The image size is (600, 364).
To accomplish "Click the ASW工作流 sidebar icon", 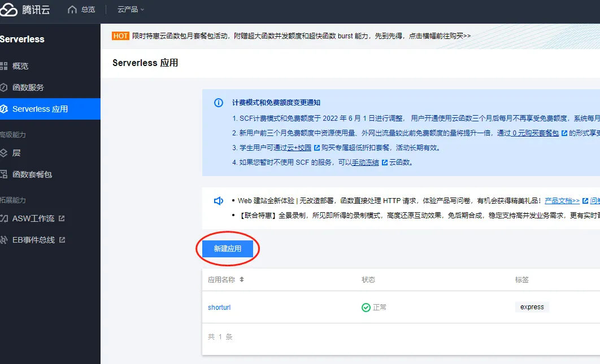I will point(3,218).
